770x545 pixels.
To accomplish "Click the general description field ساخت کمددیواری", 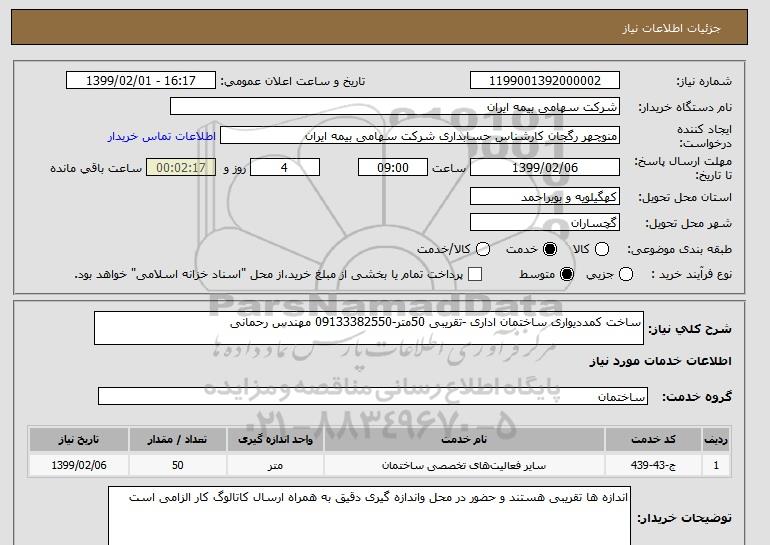I will point(369,328).
